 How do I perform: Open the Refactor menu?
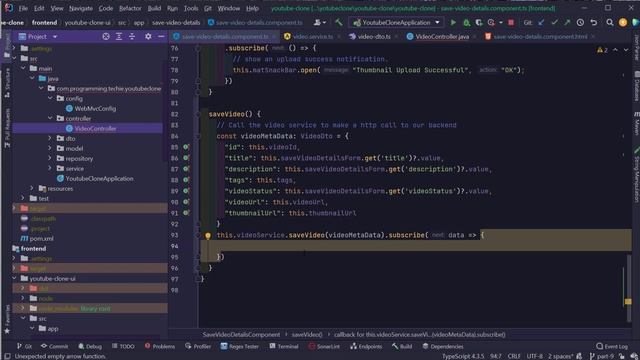[130, 8]
